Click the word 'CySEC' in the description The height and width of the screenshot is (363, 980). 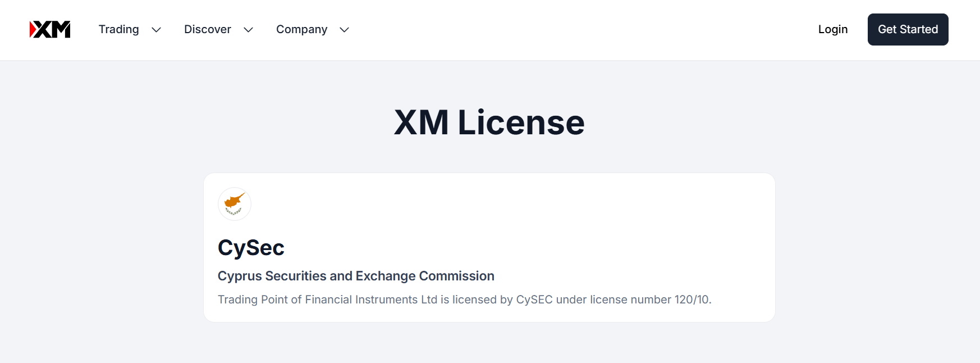(x=534, y=300)
